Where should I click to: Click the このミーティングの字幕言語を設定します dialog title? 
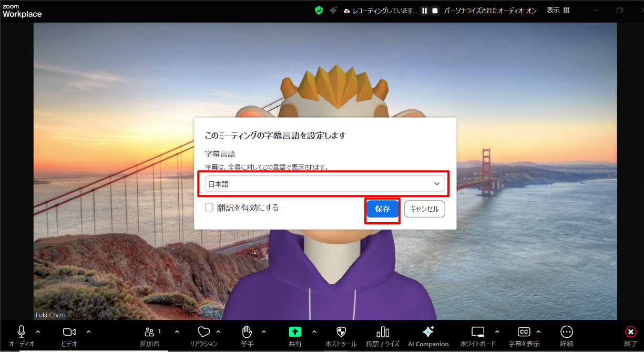coord(275,135)
